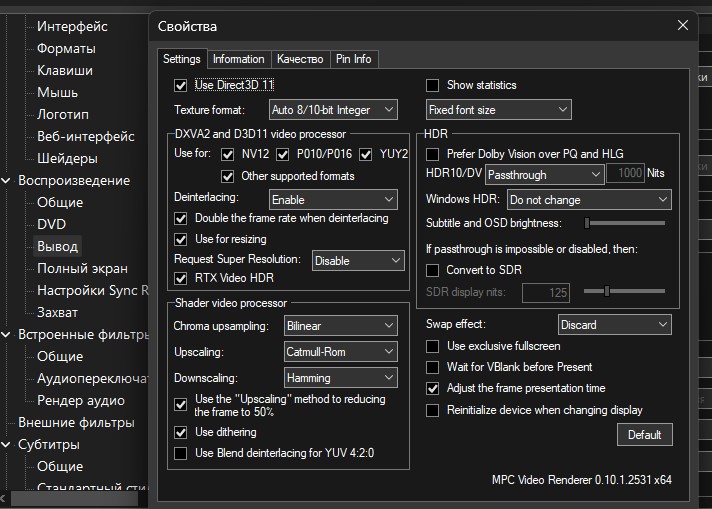Open Downscaling Hamming dropdown
This screenshot has width=712, height=509.
pyautogui.click(x=341, y=378)
